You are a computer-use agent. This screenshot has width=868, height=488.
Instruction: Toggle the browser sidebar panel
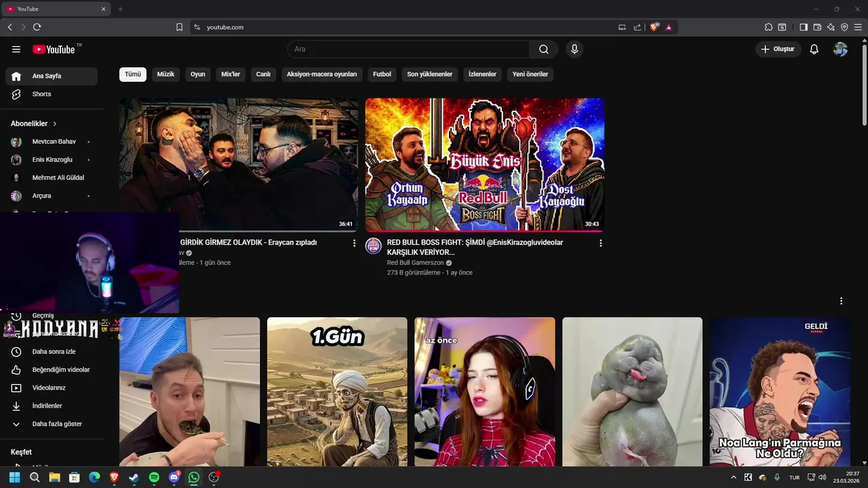804,27
